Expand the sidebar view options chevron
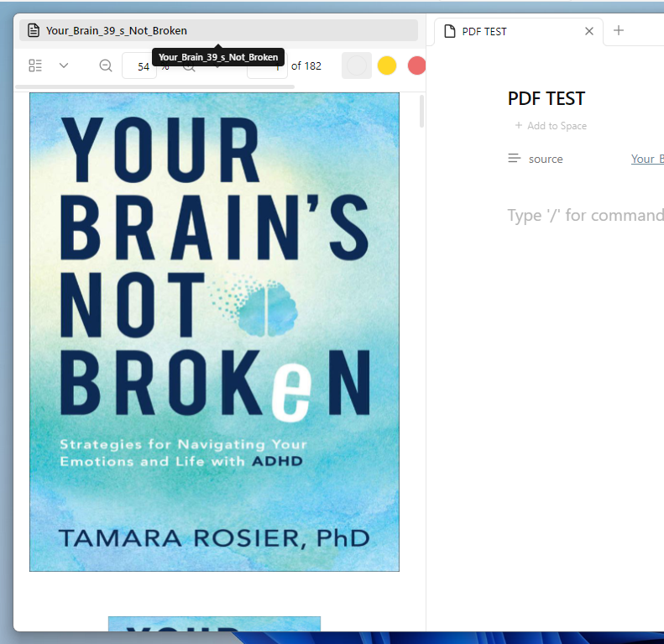The width and height of the screenshot is (664, 644). pyautogui.click(x=64, y=65)
